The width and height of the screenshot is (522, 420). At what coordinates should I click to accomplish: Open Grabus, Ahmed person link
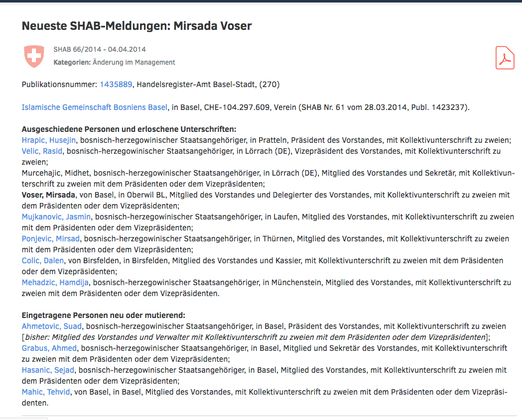click(49, 348)
